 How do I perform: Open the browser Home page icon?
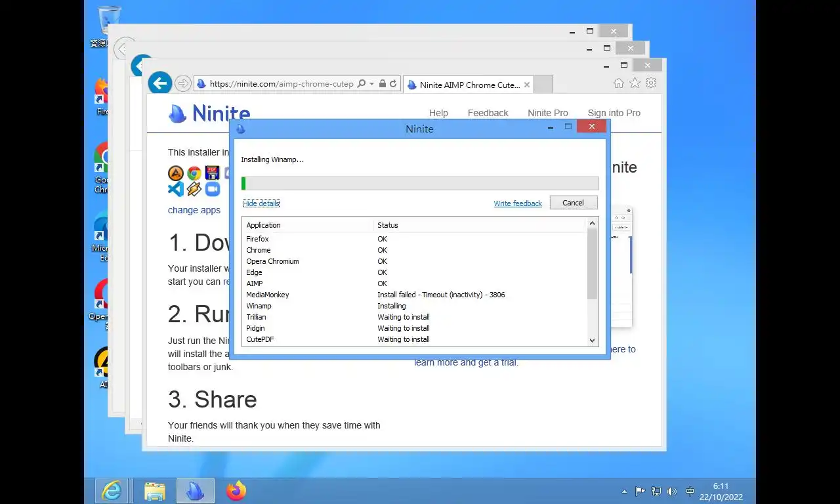[618, 83]
